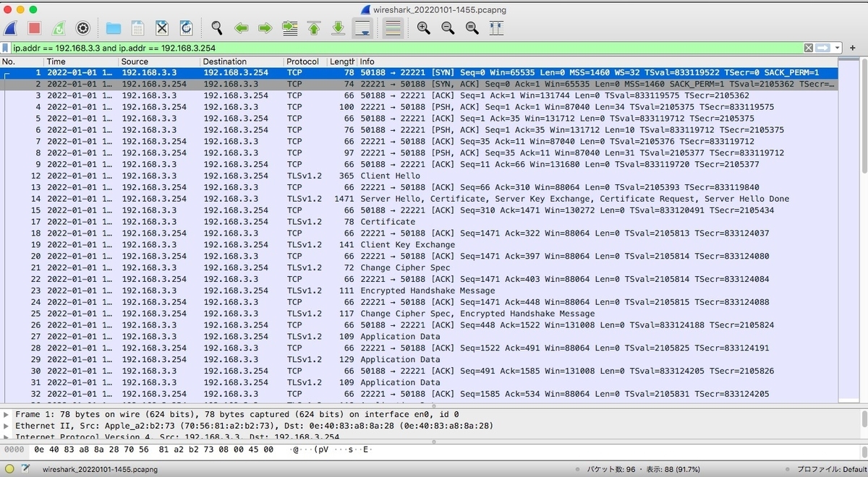Click the zoom in magnifier icon
Image resolution: width=868 pixels, height=477 pixels.
[422, 27]
